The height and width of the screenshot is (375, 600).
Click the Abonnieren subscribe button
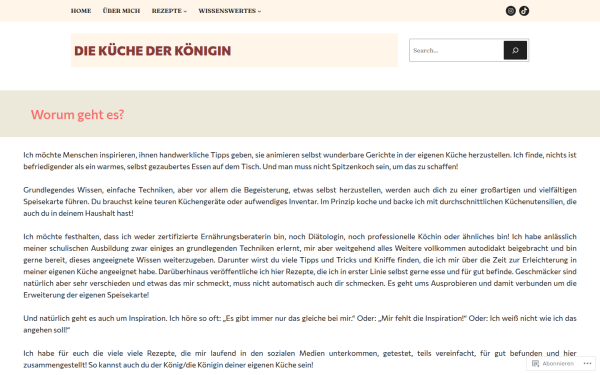click(553, 364)
